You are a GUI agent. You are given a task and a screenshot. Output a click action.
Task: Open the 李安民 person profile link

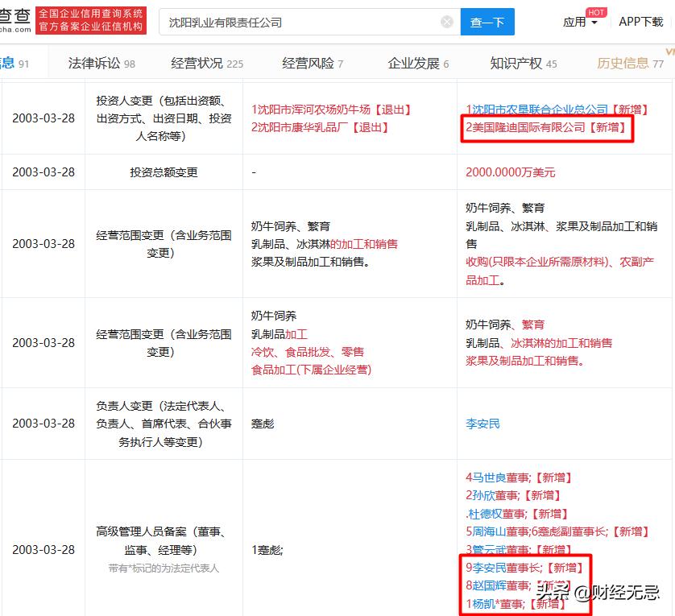click(482, 423)
